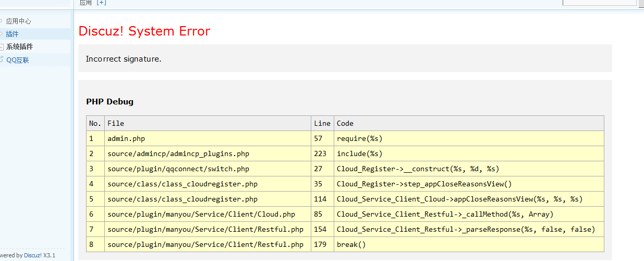The width and height of the screenshot is (644, 261).
Task: Click the break() code cell
Action: (351, 244)
